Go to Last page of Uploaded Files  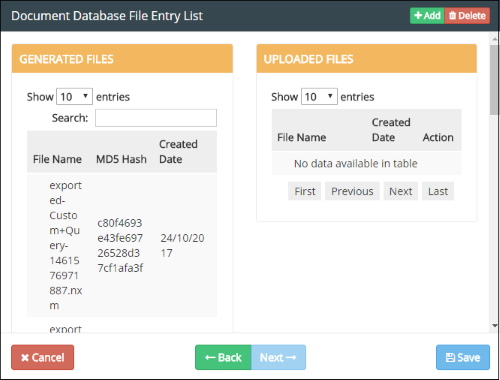(x=438, y=191)
